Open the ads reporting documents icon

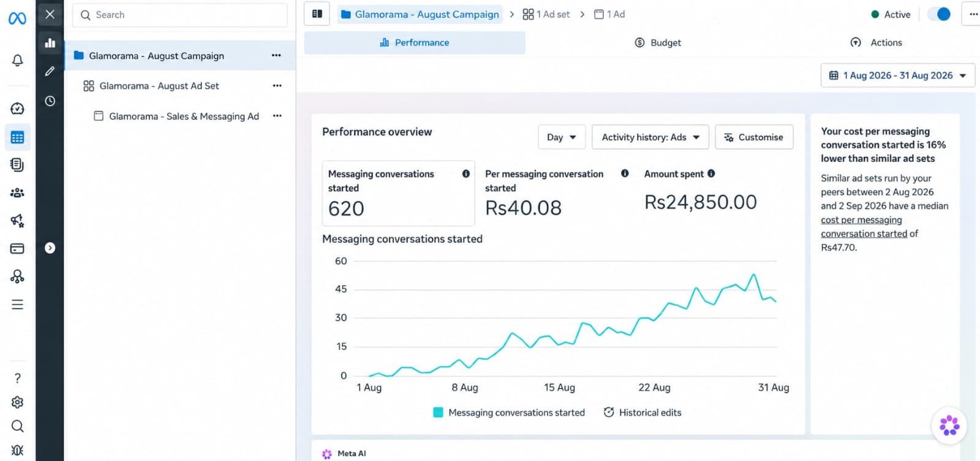coord(17,165)
